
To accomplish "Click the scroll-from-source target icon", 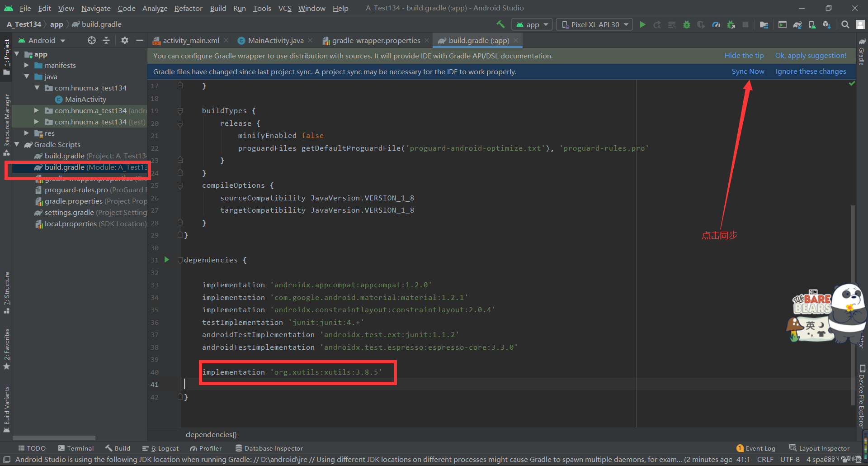I will point(92,40).
